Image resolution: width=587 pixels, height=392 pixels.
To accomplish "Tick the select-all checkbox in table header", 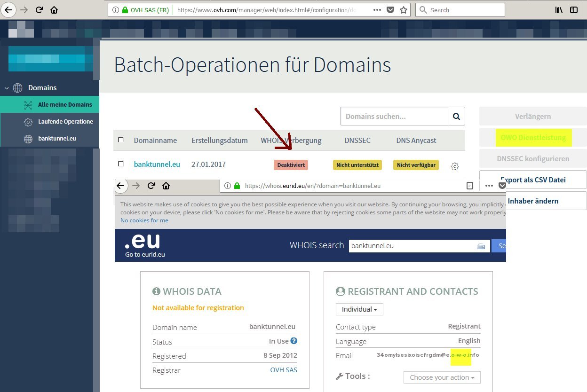I will (121, 140).
